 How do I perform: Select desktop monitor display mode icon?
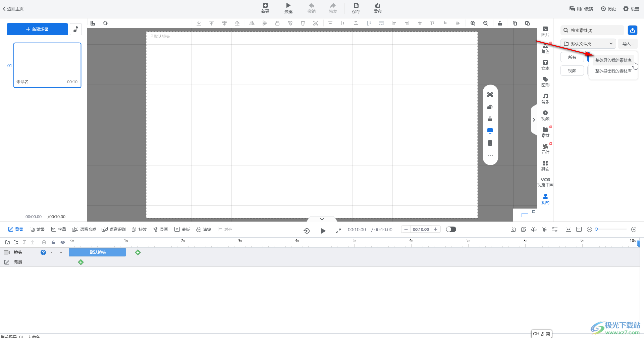(x=490, y=131)
